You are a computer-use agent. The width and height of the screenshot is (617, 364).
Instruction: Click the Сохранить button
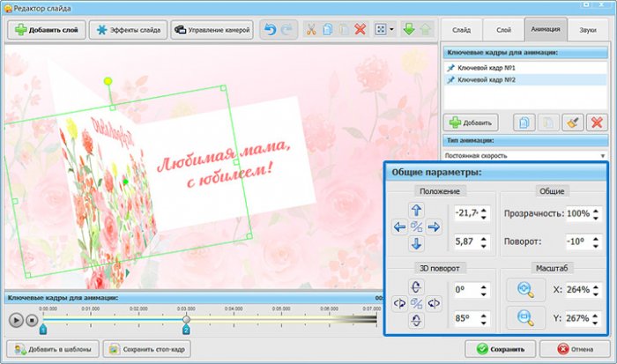(x=500, y=348)
